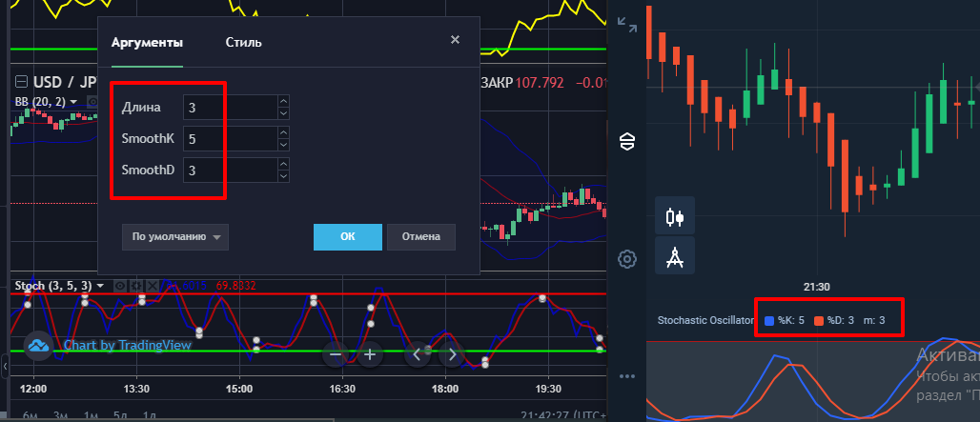
Task: Increase SmoothD with the up arrow
Action: tap(283, 164)
